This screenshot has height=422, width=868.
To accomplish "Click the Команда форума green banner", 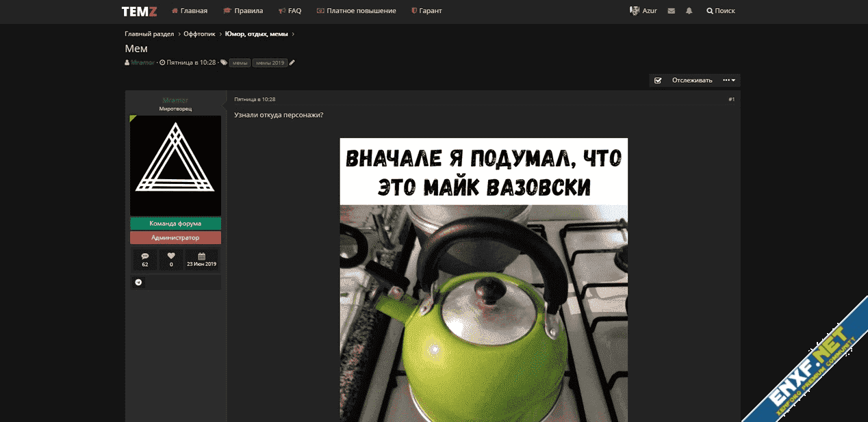I will (175, 224).
